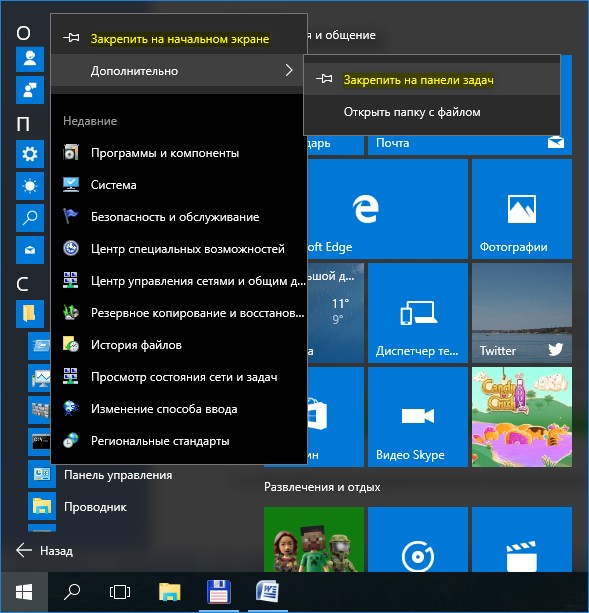This screenshot has width=589, height=613.
Task: Expand the yellow folder under letter С
Action: tap(30, 314)
